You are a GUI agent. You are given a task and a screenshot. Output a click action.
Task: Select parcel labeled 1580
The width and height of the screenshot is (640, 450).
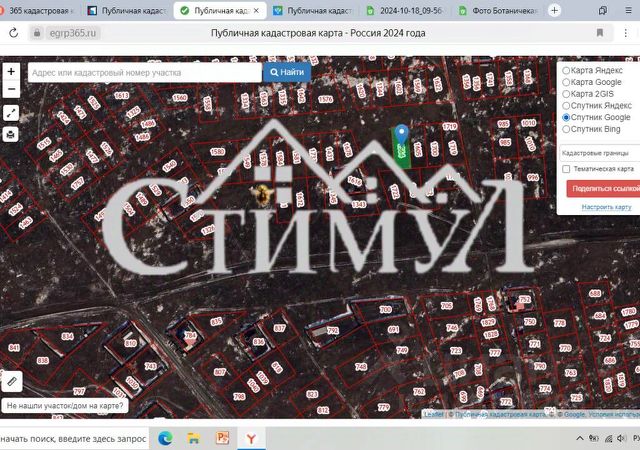pyautogui.click(x=218, y=151)
